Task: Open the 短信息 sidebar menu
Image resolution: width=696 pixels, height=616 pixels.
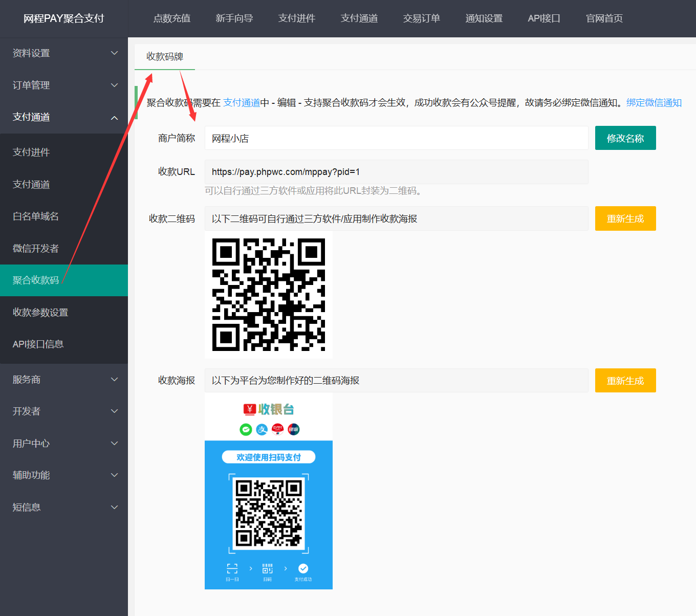Action: click(63, 508)
